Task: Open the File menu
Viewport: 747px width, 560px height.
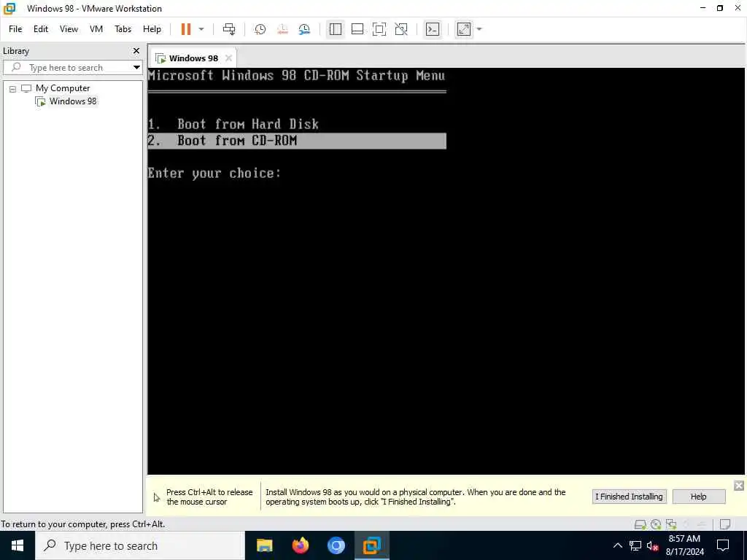Action: (15, 29)
